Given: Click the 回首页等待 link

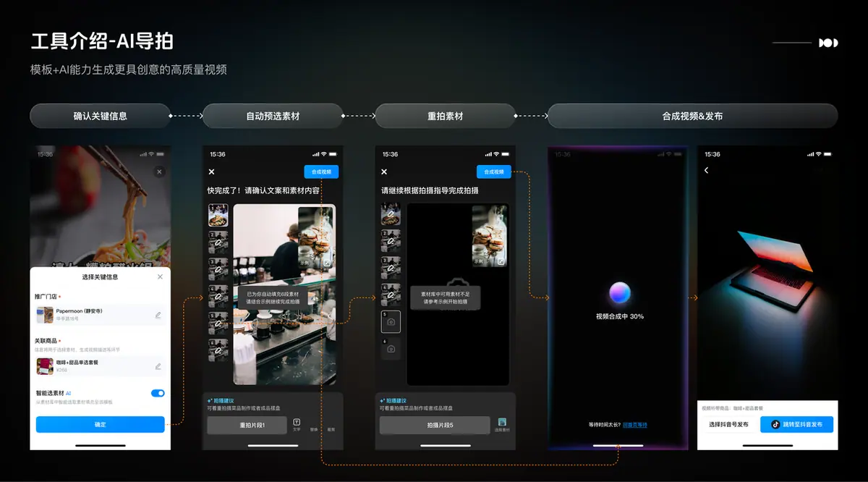Looking at the screenshot, I should tap(635, 425).
